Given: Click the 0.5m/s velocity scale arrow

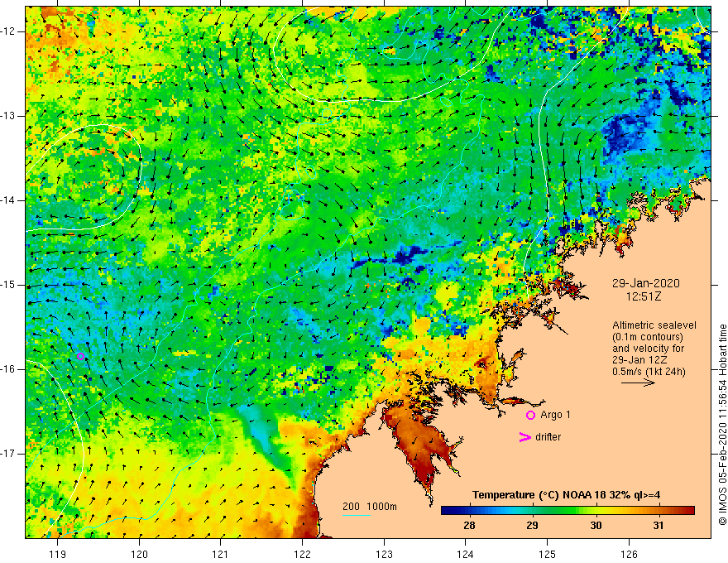Looking at the screenshot, I should [638, 383].
